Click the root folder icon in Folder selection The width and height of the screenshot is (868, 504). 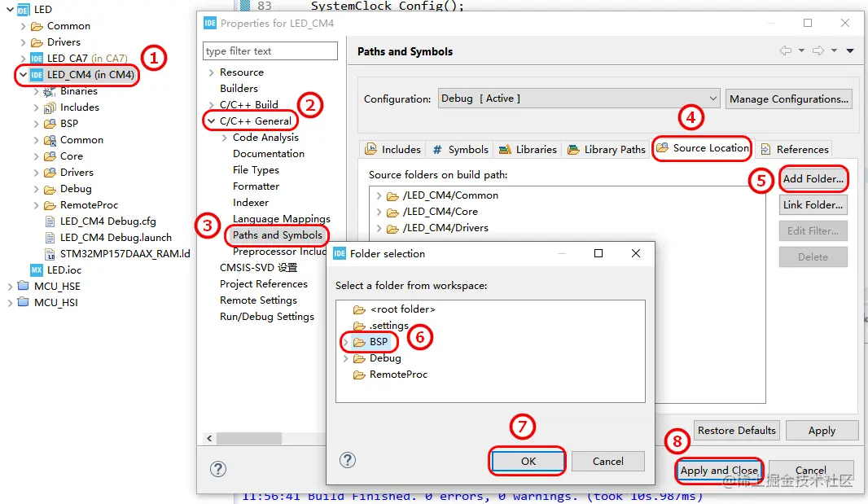pos(359,309)
